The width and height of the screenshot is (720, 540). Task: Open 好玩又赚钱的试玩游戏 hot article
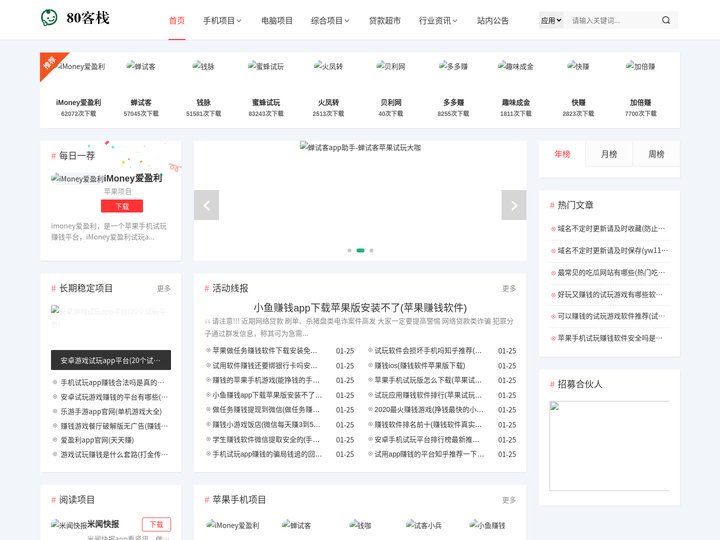610,294
